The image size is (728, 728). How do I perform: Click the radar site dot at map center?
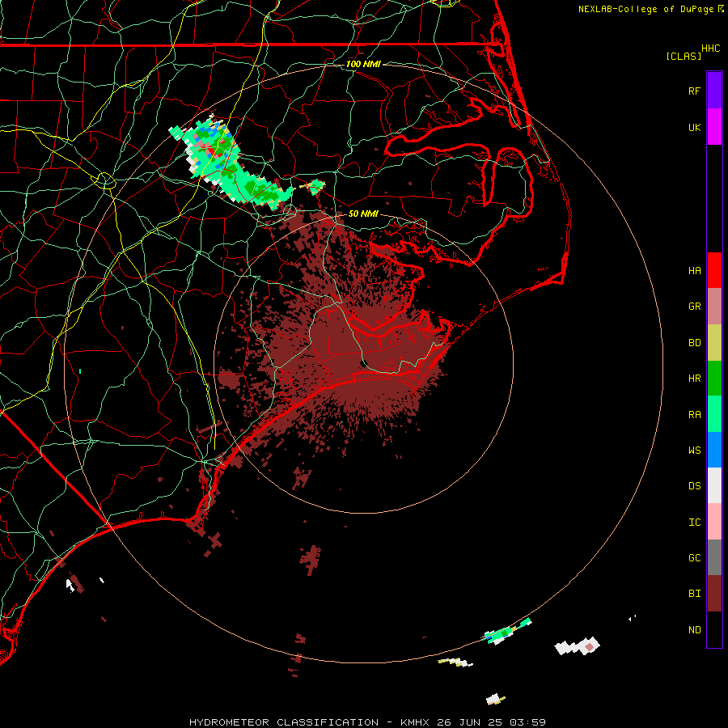click(365, 362)
